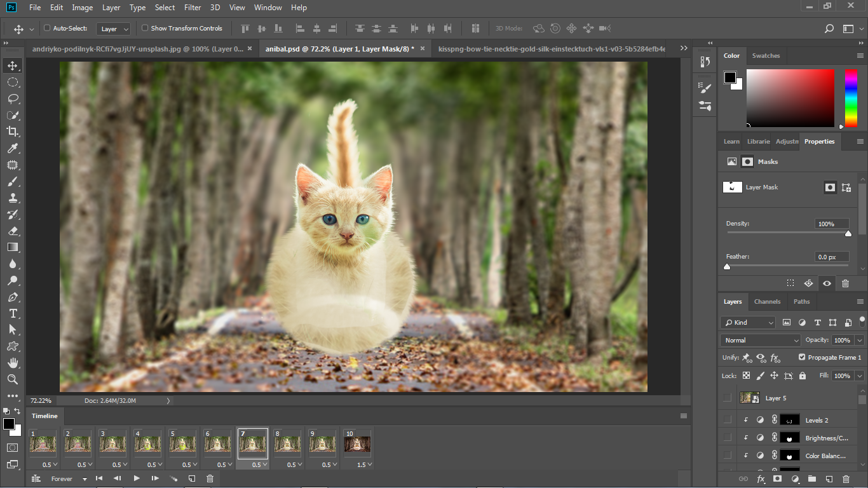This screenshot has width=868, height=488.
Task: Select the Move tool in the toolbox
Action: coord(13,65)
